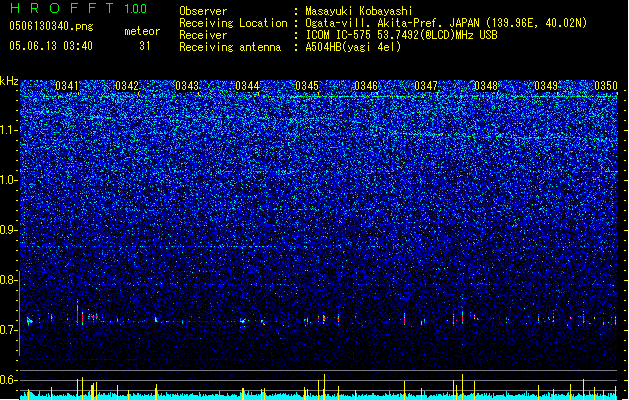The width and height of the screenshot is (629, 400).
Task: Click the date stamp 05.06.13 03:40
Action: 51,46
